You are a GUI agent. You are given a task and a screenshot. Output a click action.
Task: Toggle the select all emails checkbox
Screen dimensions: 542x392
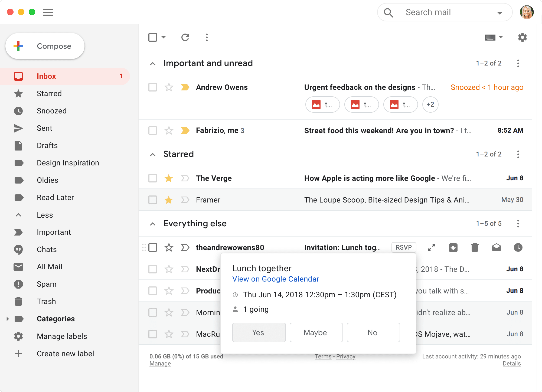[153, 37]
